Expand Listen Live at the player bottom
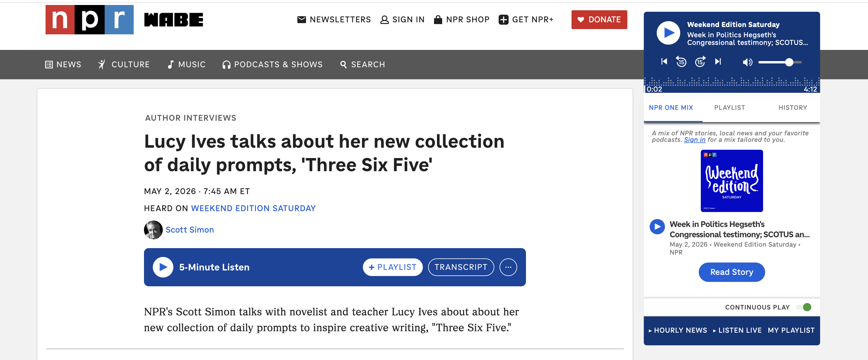868x360 pixels. [x=737, y=330]
